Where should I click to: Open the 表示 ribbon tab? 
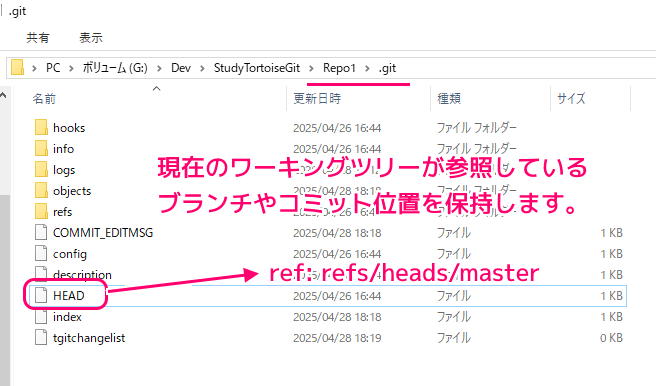91,38
